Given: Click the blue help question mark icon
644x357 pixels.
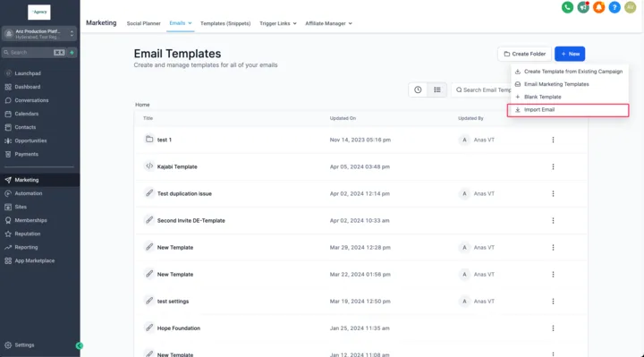Looking at the screenshot, I should tap(614, 7).
